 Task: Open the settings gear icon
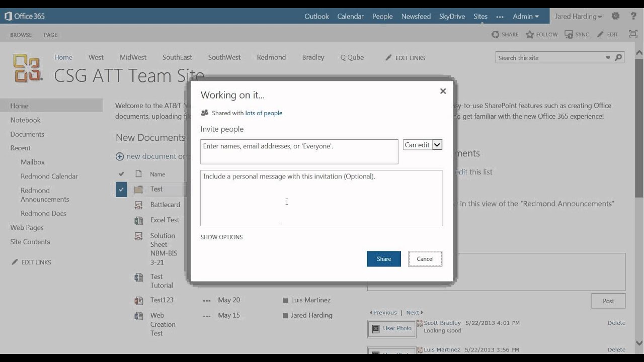pos(615,16)
